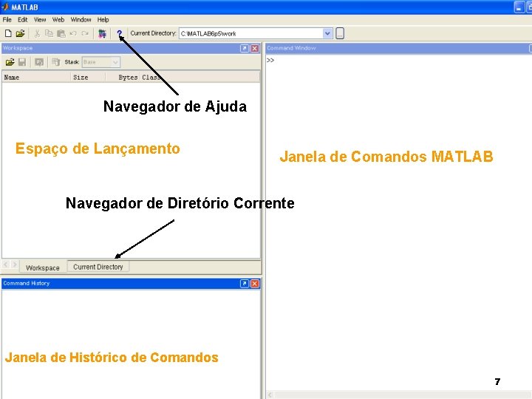
Task: Click the Save workspace disk icon
Action: 22,62
